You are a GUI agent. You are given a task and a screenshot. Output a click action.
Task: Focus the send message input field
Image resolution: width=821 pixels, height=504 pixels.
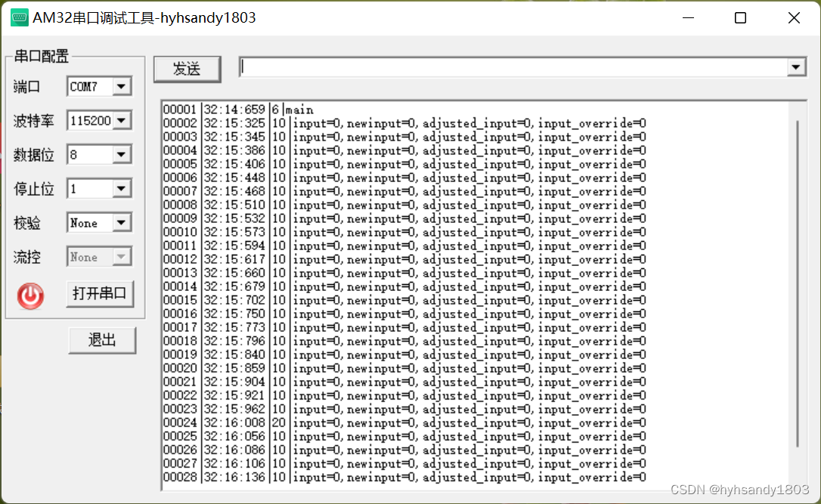point(513,67)
